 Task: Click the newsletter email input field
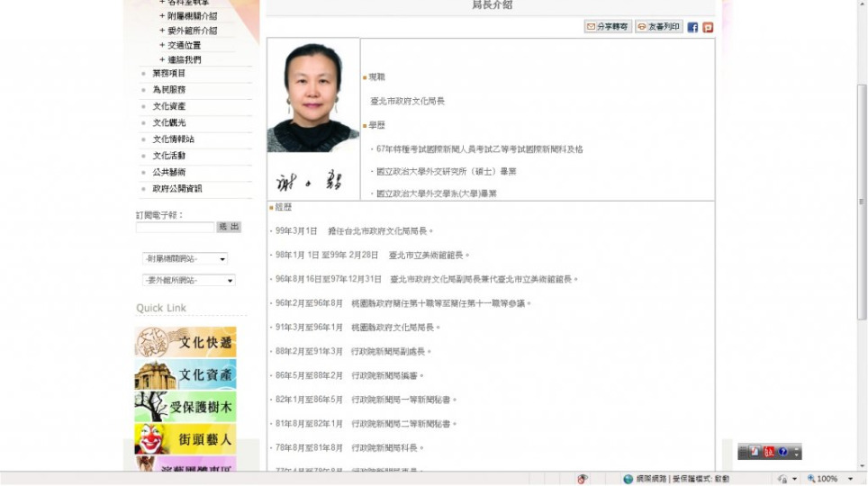point(175,228)
